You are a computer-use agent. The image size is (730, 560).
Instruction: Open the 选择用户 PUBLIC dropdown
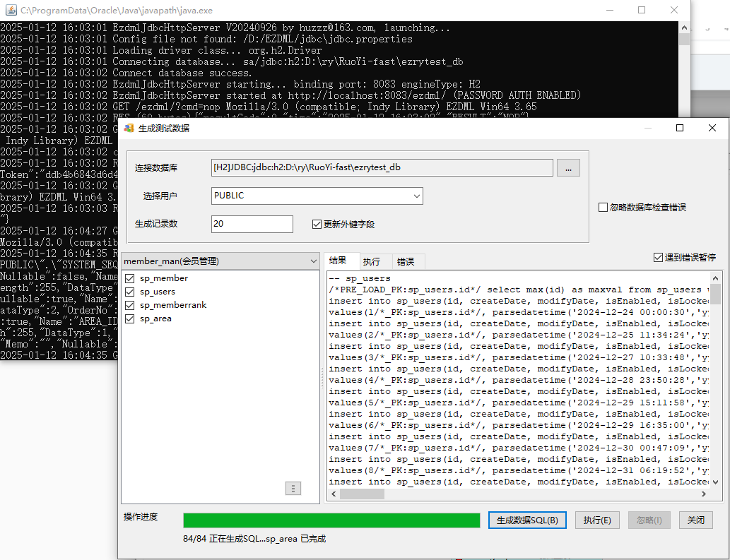(416, 196)
